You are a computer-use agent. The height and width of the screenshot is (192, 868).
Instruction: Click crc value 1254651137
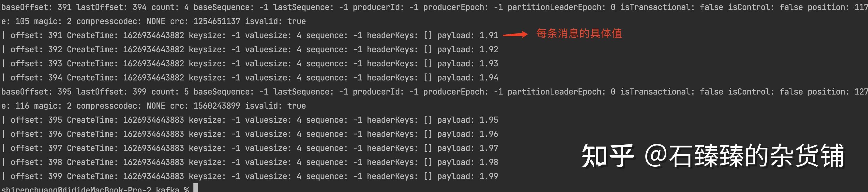pyautogui.click(x=217, y=21)
